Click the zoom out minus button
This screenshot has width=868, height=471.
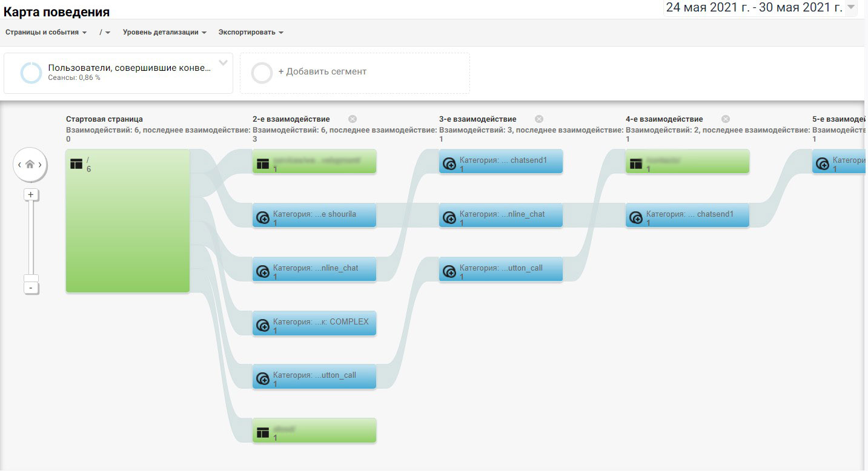click(30, 288)
